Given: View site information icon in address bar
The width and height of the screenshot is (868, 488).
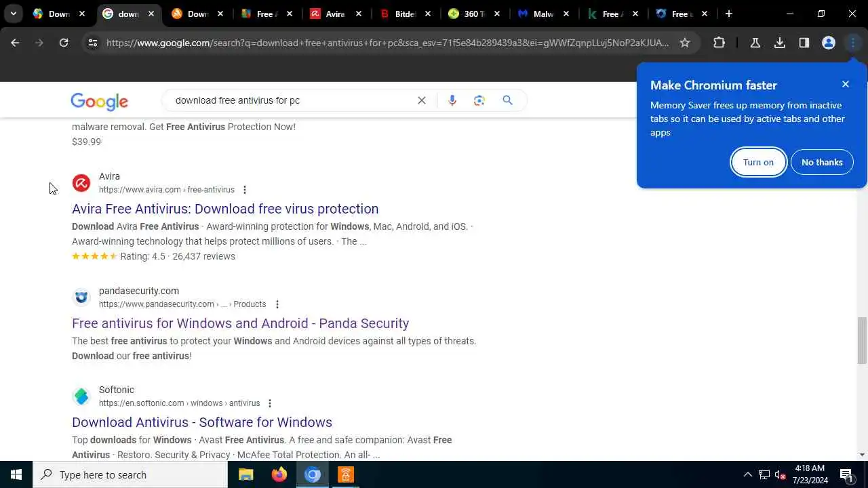Looking at the screenshot, I should [93, 43].
